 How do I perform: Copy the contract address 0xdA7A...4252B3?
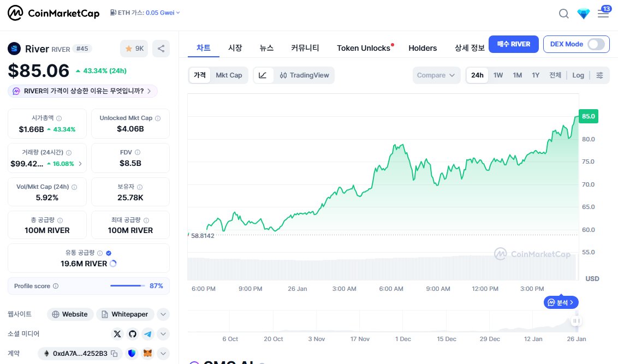(114, 354)
